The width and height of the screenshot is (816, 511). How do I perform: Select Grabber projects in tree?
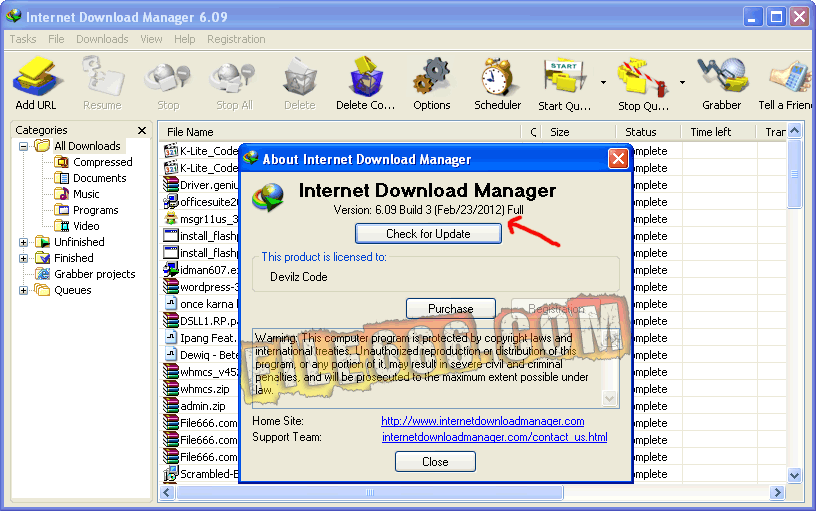pyautogui.click(x=95, y=274)
